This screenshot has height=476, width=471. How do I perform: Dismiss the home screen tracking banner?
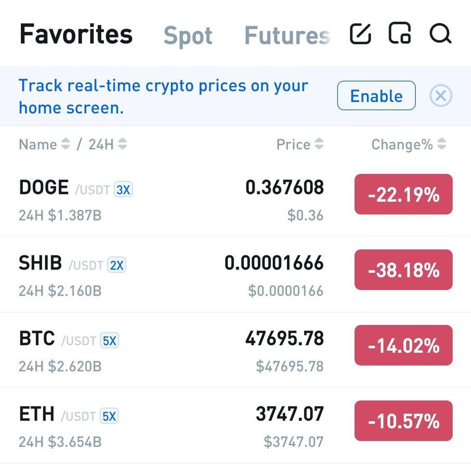pyautogui.click(x=441, y=96)
